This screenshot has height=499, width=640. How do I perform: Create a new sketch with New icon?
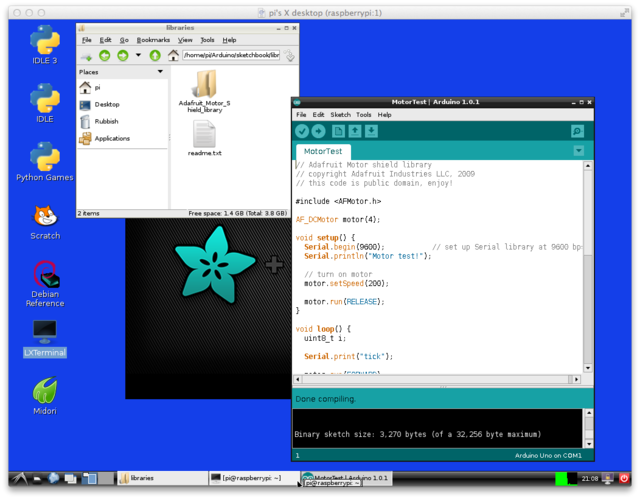point(339,131)
